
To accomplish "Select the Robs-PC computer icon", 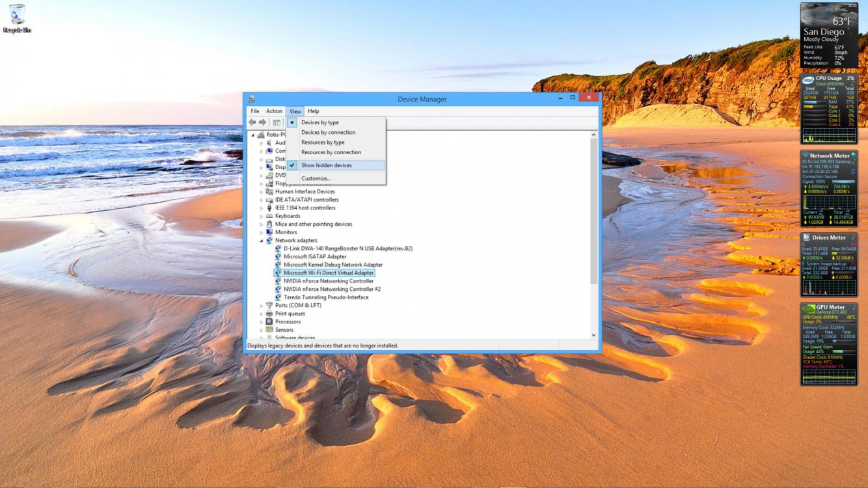I will [262, 135].
